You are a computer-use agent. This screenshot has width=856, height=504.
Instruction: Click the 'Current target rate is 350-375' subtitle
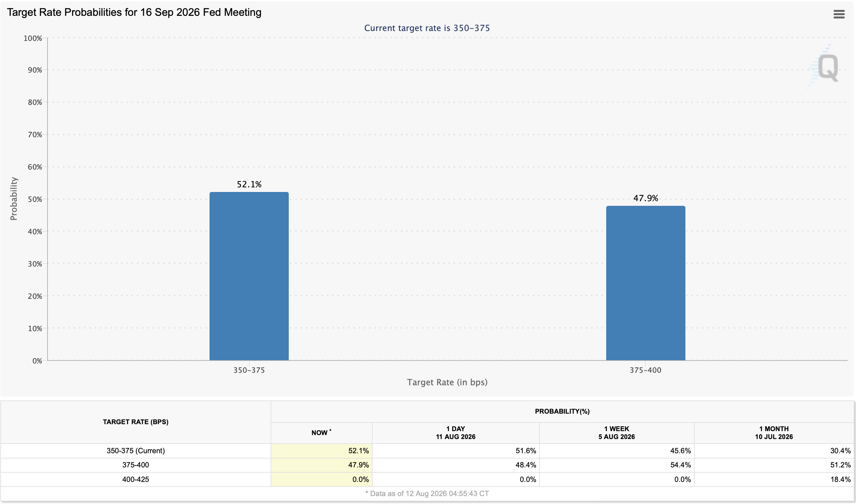pyautogui.click(x=427, y=28)
